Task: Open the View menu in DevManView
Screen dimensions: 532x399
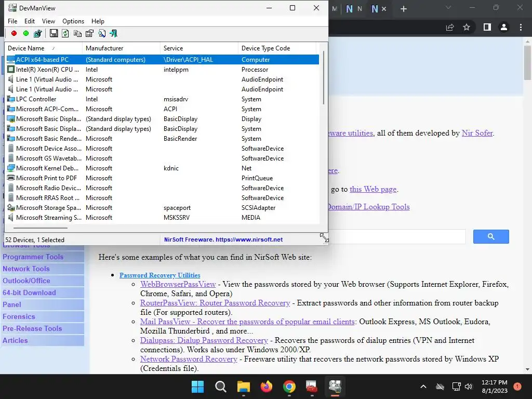Action: (48, 21)
